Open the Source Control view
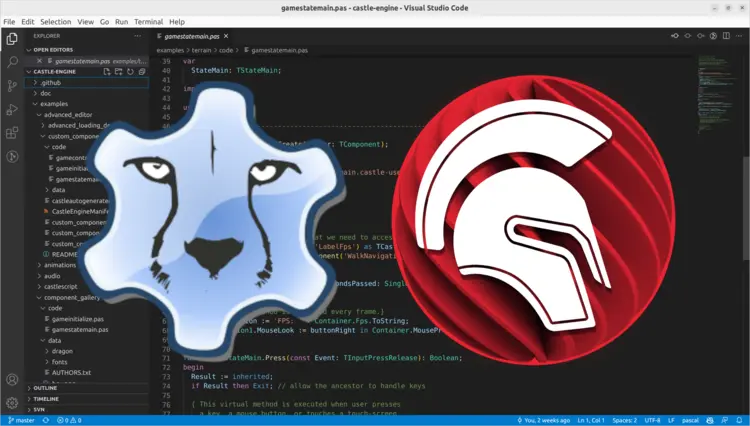The width and height of the screenshot is (750, 426). click(12, 86)
